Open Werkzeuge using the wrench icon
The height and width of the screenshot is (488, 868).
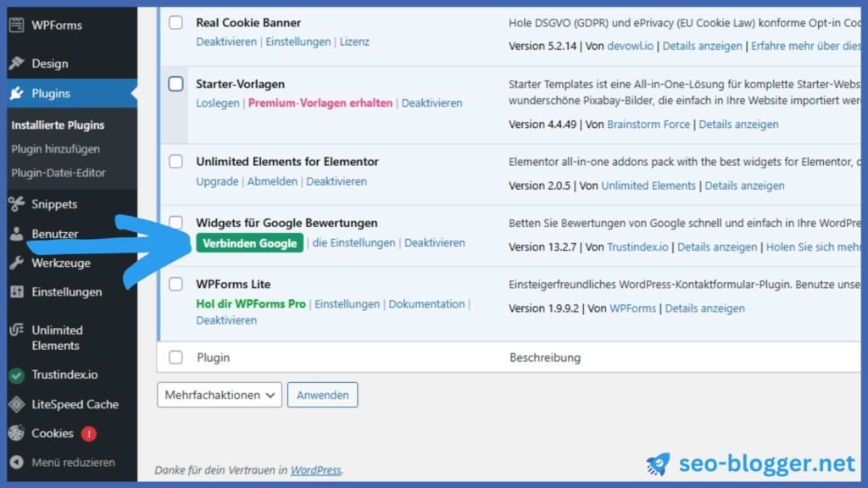(x=19, y=263)
